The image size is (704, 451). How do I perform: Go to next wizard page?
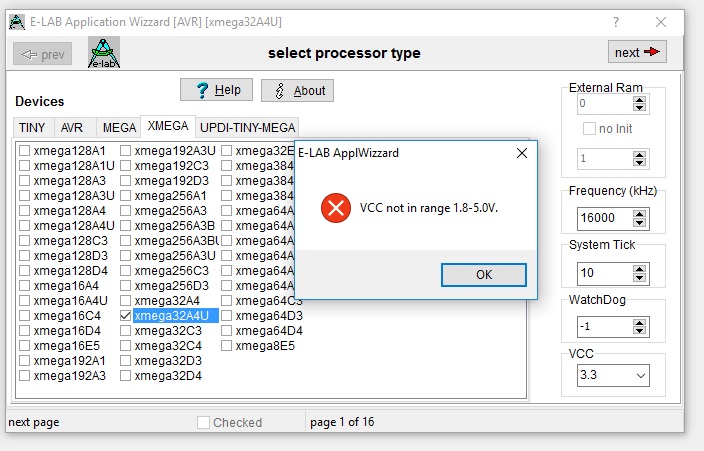click(x=637, y=52)
